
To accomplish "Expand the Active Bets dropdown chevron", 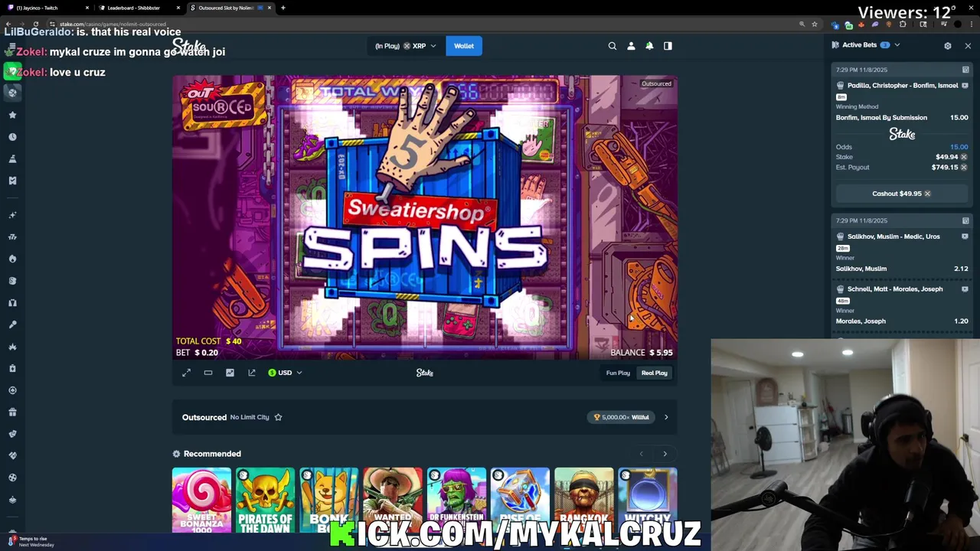I will (x=897, y=45).
